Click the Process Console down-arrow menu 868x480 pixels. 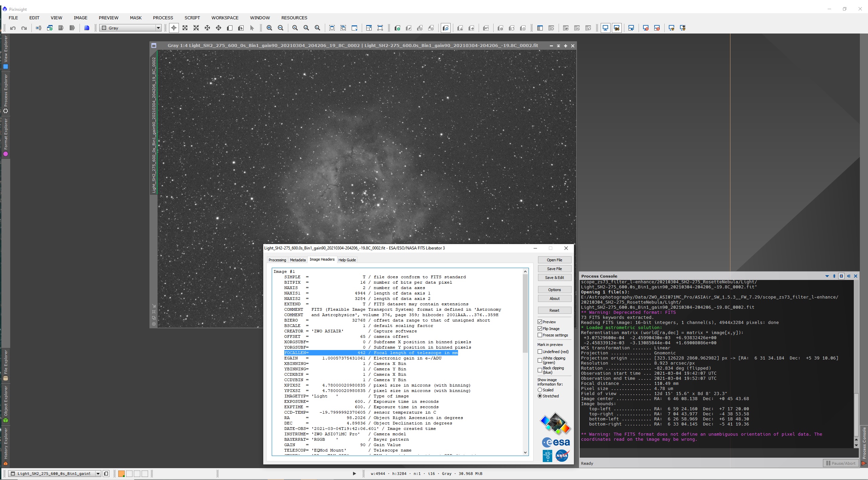(827, 276)
